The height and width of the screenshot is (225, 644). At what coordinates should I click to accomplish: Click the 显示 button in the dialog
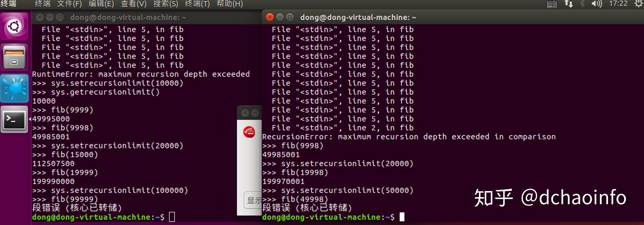(253, 200)
